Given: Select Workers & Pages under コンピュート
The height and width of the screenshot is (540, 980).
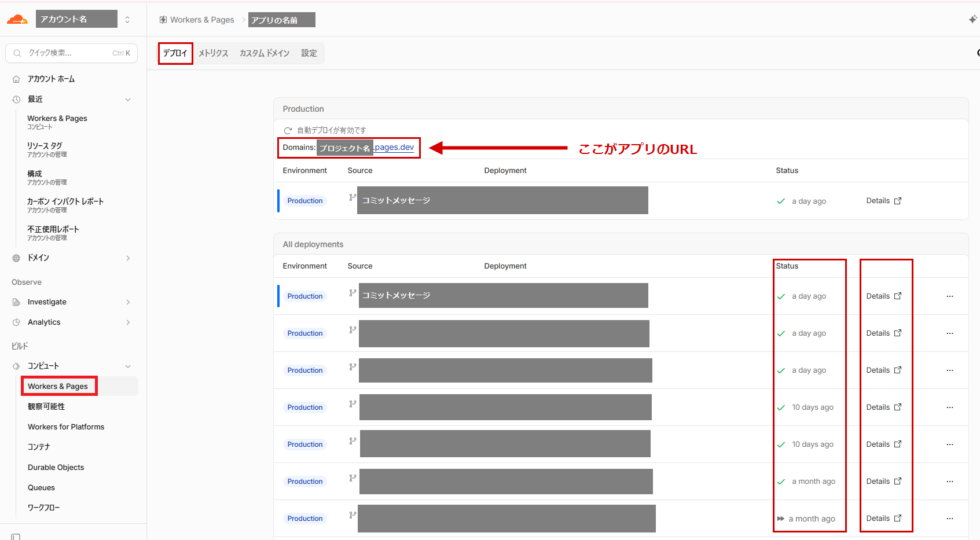Looking at the screenshot, I should click(58, 386).
